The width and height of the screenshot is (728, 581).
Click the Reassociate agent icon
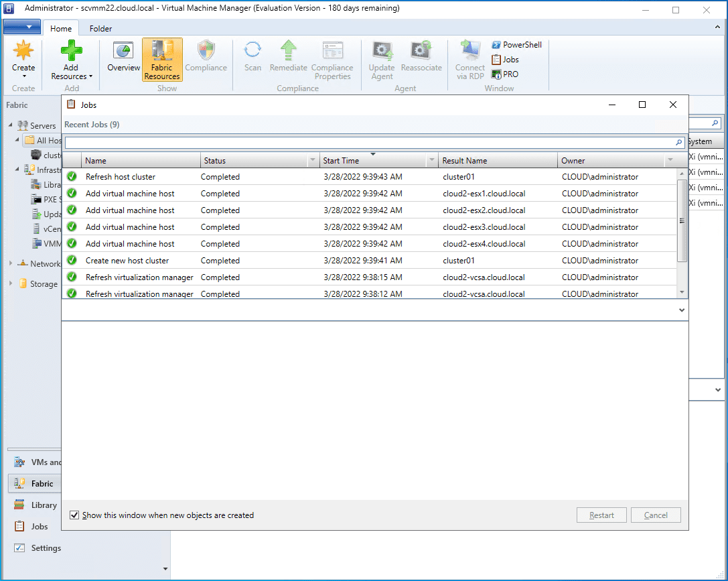421,50
